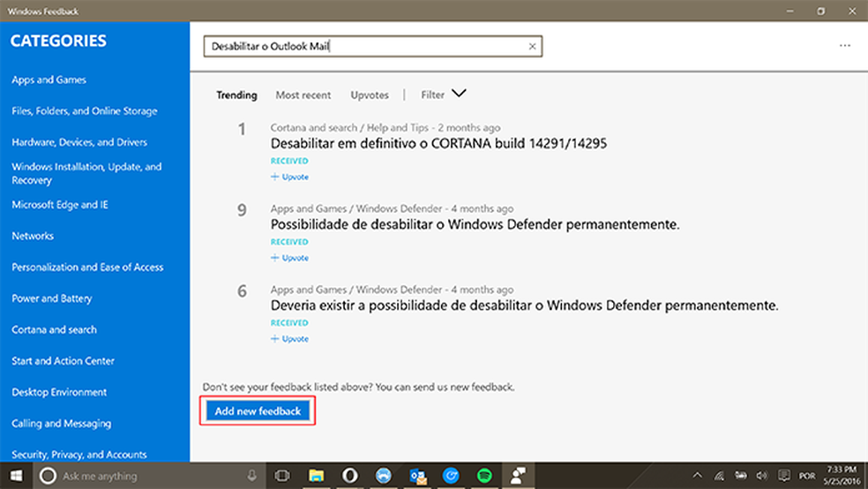
Task: Clear the search box with the X icon
Action: (x=532, y=47)
